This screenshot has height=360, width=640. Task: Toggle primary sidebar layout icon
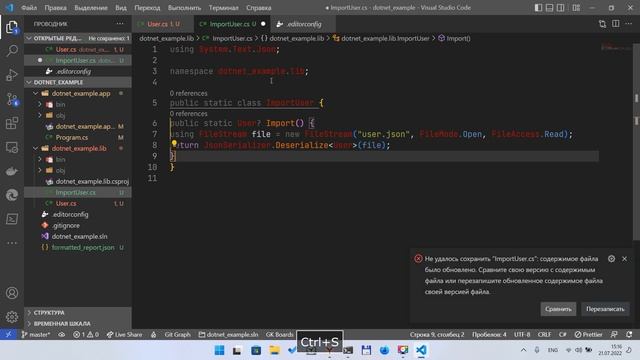pos(538,7)
